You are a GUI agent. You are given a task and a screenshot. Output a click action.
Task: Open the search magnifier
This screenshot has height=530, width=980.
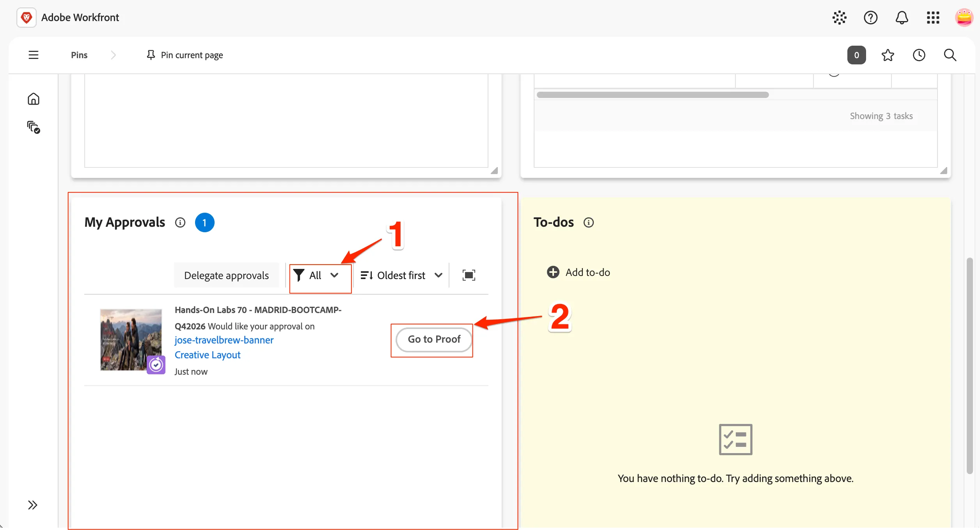950,55
